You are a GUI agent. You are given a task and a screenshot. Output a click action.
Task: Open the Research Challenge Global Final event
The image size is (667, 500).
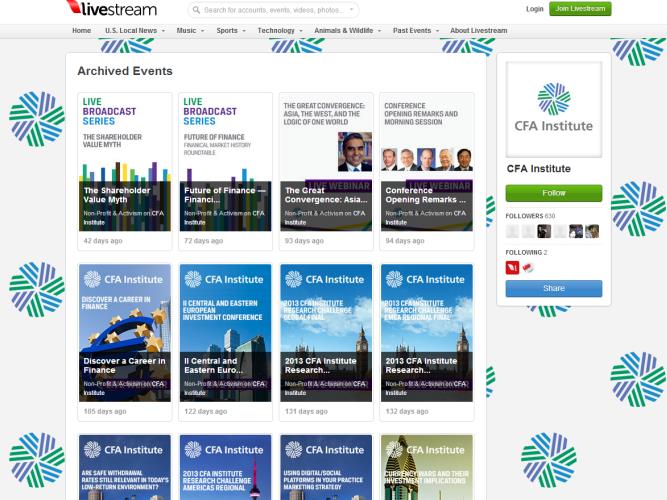point(326,333)
